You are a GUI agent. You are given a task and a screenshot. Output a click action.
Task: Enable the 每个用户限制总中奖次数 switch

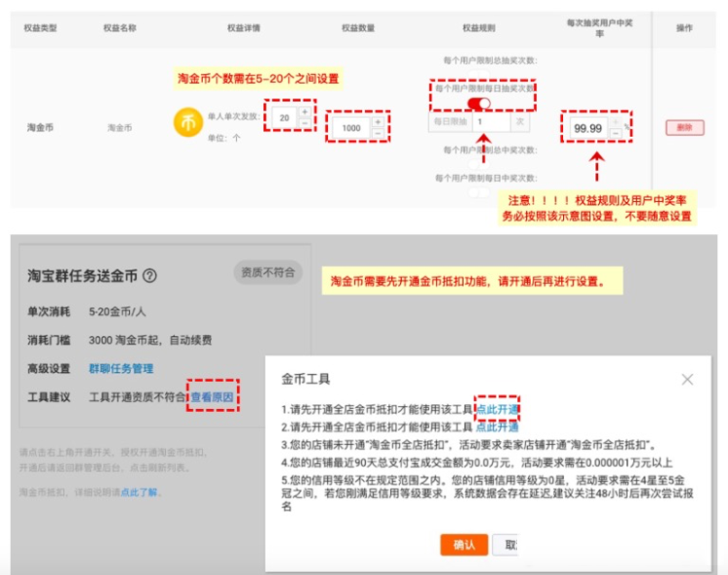479,164
